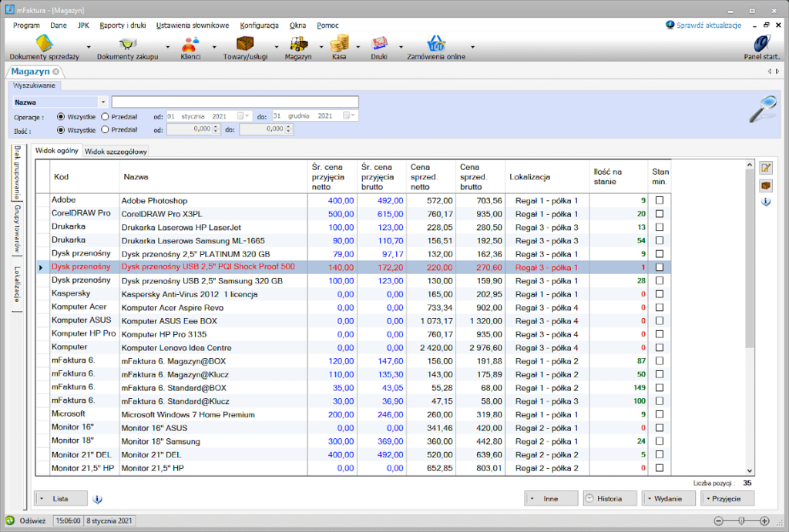Viewport: 789px width, 532px height.
Task: Check Stan min. box for Adobe Photoshop
Action: click(x=660, y=200)
